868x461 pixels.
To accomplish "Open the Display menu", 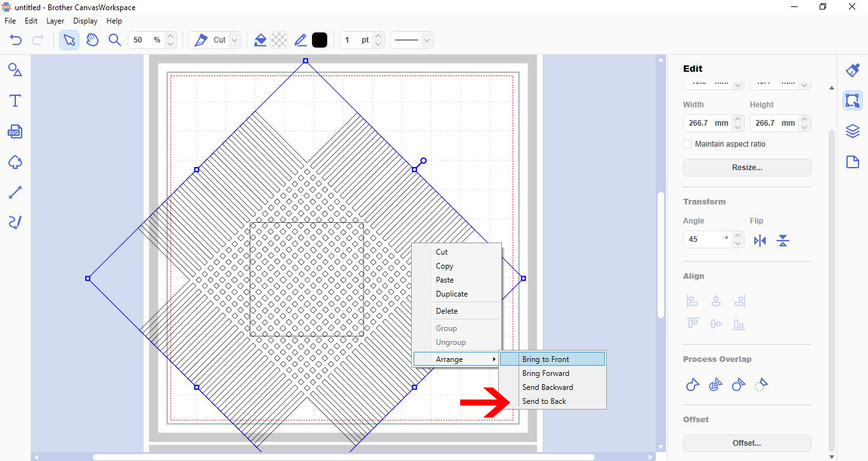I will (x=85, y=21).
